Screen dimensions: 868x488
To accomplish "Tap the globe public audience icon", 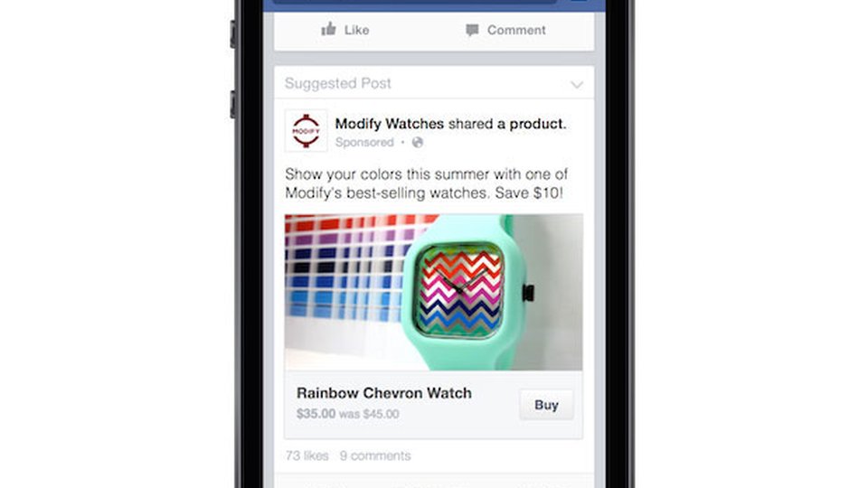I will pyautogui.click(x=418, y=143).
